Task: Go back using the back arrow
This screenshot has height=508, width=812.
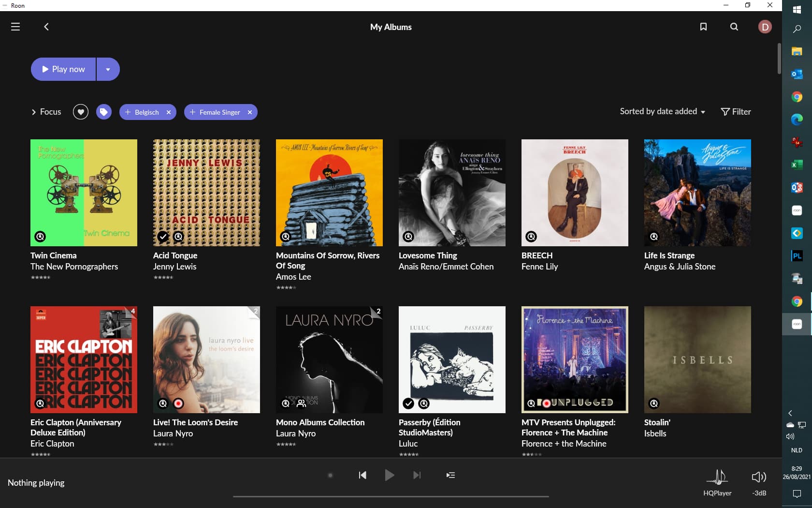Action: pos(46,27)
